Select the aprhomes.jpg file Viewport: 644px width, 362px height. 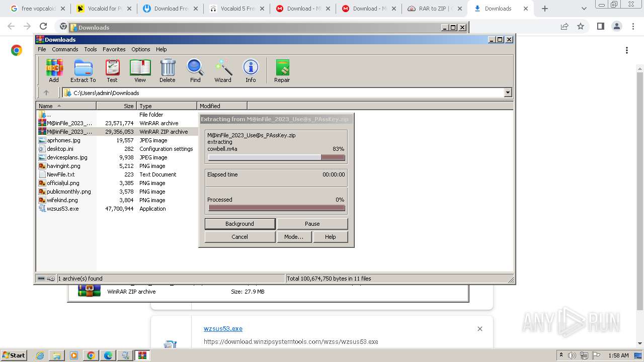coord(63,140)
